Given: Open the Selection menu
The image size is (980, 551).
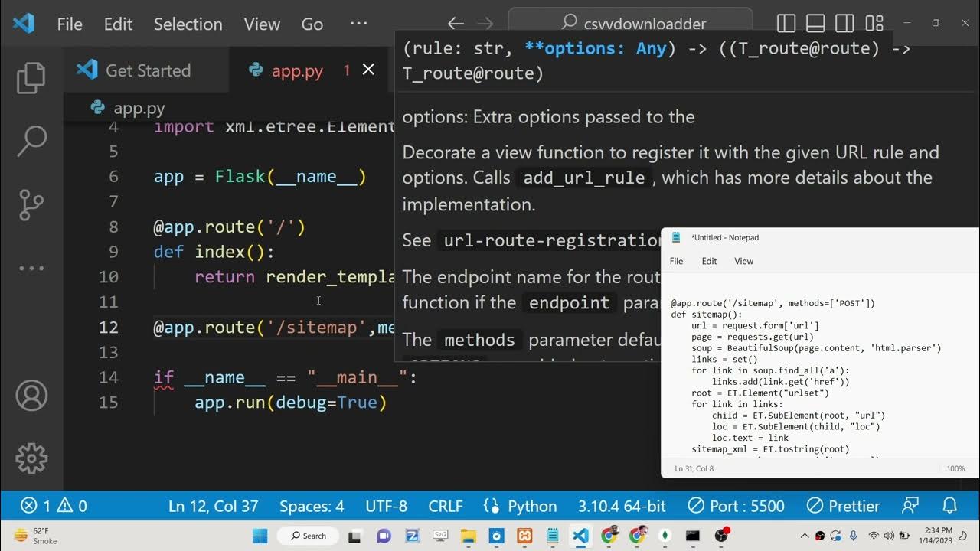Looking at the screenshot, I should point(188,24).
